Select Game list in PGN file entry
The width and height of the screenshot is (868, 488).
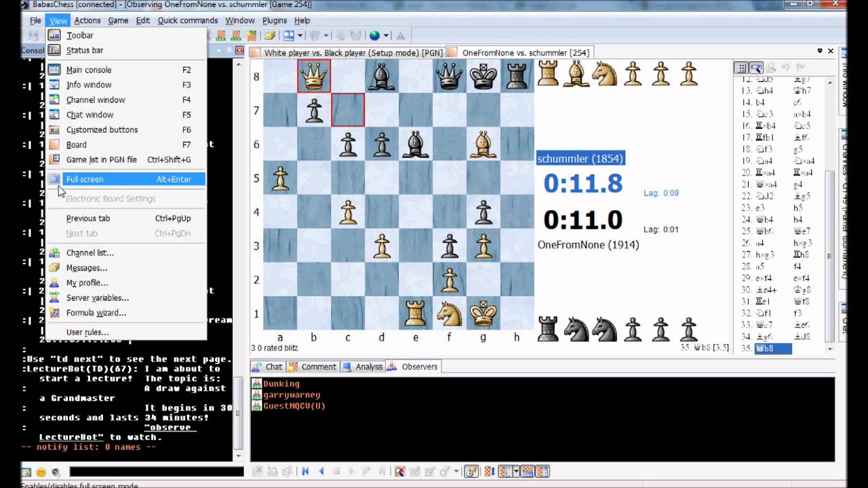click(x=125, y=159)
